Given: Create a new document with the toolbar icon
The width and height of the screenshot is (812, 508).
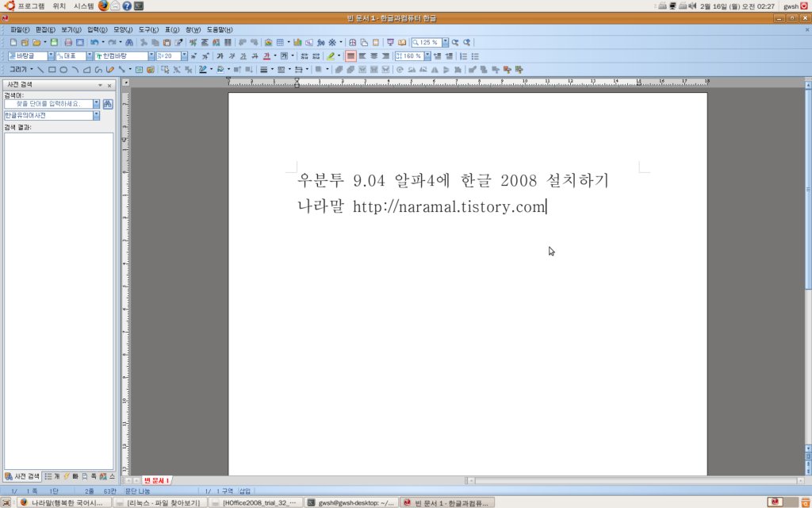Looking at the screenshot, I should (x=13, y=43).
